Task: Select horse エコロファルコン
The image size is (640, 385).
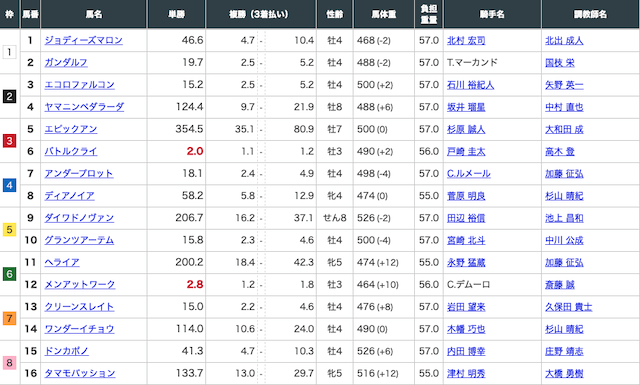Action: point(79,85)
